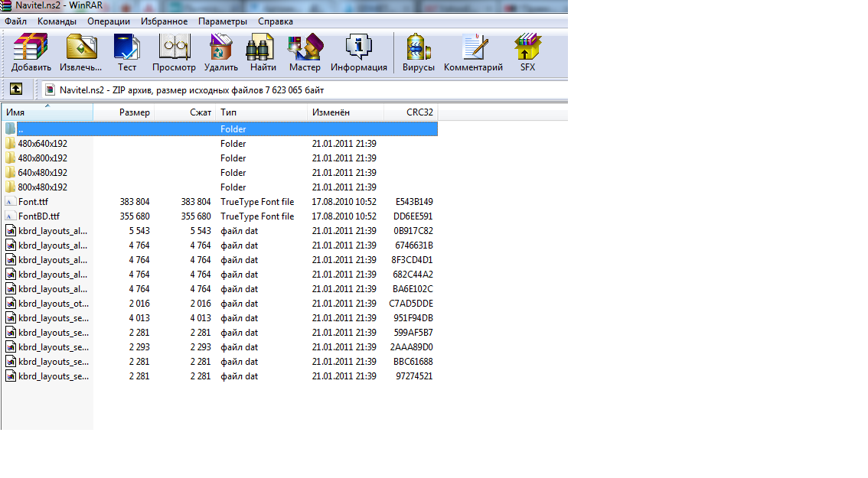Click the archive path address field
Viewport: 868px width, 478px height.
(x=306, y=89)
